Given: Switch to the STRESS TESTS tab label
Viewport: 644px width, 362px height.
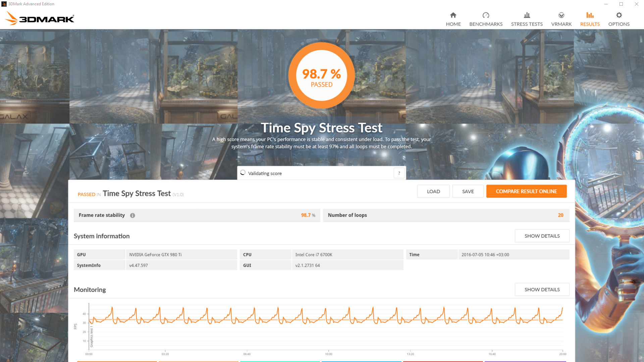Looking at the screenshot, I should point(527,24).
